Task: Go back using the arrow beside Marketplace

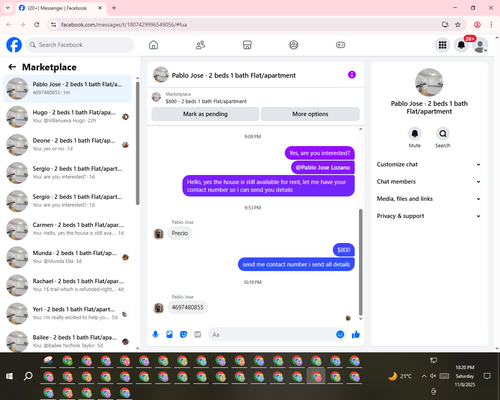Action: 12,67
